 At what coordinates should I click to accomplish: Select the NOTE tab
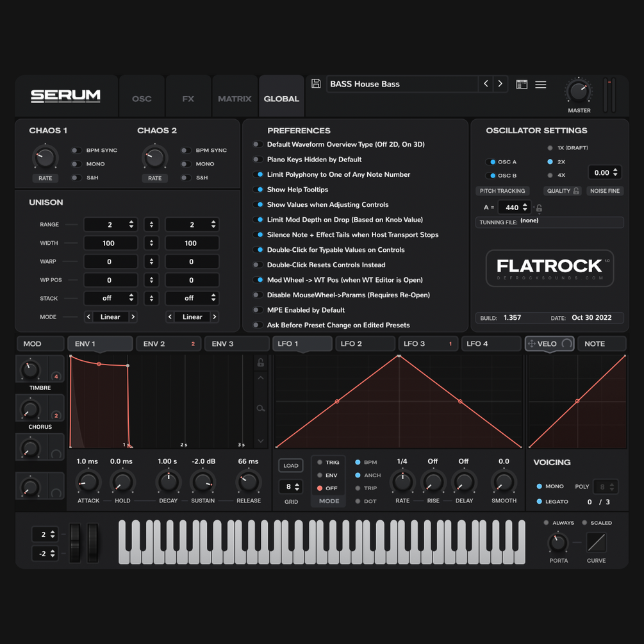click(x=602, y=343)
